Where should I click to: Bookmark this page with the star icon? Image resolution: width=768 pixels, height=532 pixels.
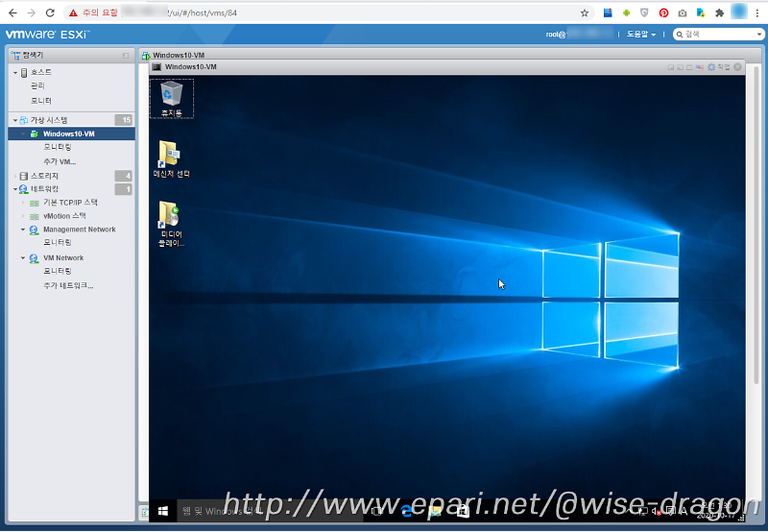click(585, 12)
